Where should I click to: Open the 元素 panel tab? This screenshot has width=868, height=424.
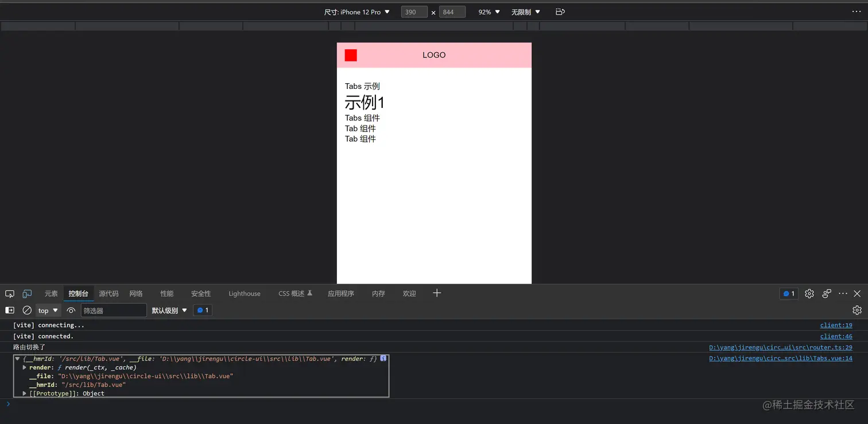pyautogui.click(x=51, y=293)
